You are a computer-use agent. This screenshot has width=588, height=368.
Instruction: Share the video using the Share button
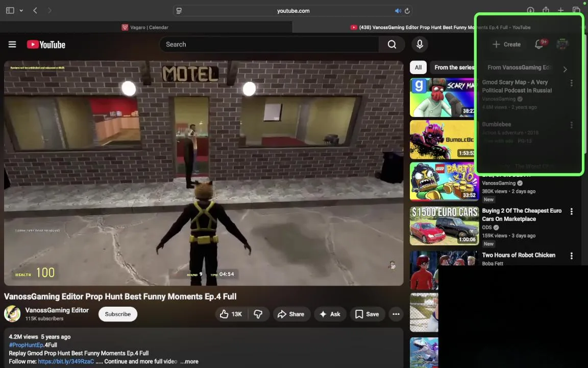[x=291, y=314]
